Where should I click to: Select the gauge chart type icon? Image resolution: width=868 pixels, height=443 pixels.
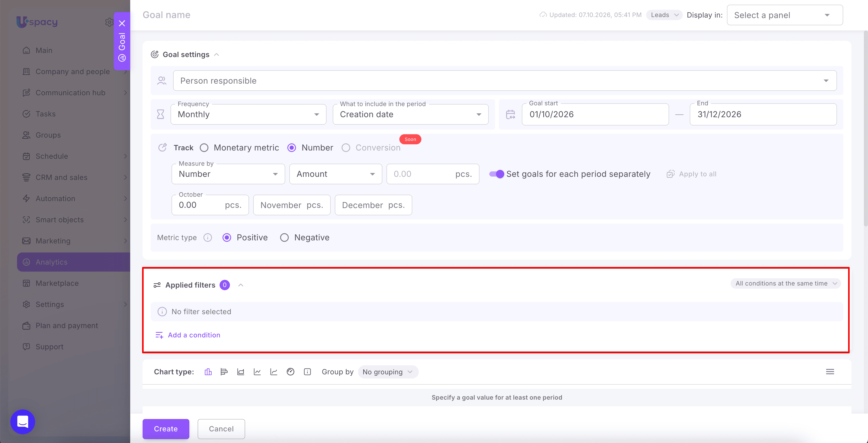coord(290,372)
